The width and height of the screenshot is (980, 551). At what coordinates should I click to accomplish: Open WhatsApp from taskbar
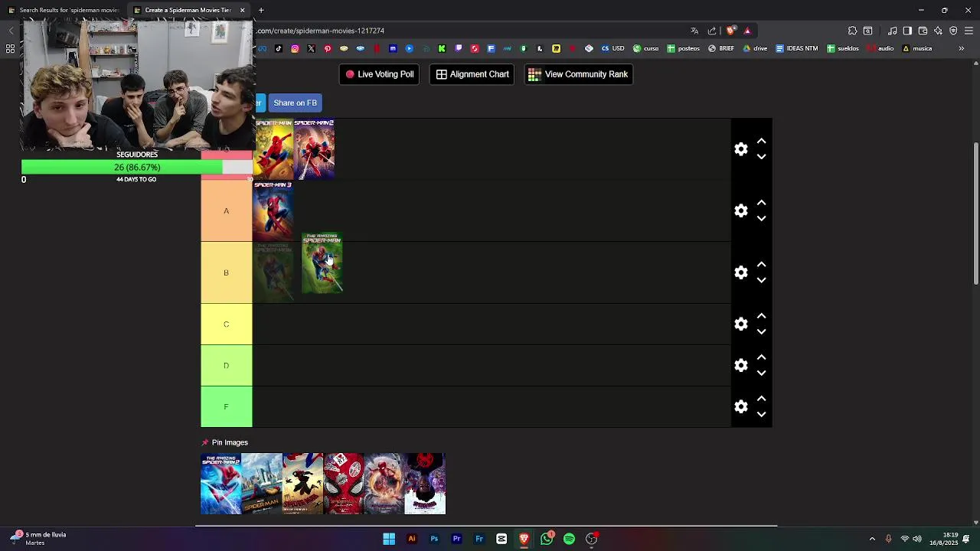click(547, 539)
